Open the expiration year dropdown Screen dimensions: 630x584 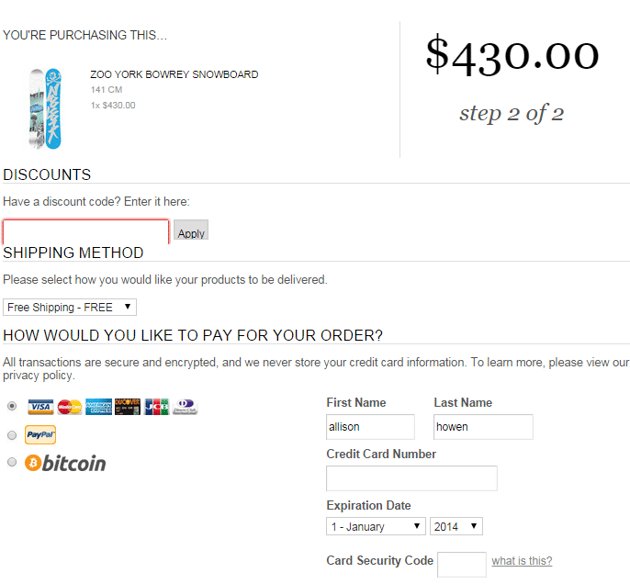point(456,526)
